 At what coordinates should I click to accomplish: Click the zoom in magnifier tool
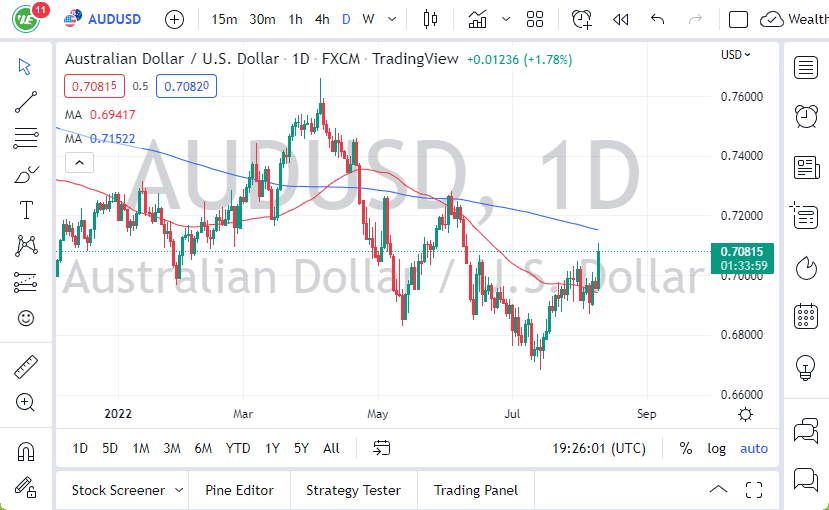[x=26, y=402]
